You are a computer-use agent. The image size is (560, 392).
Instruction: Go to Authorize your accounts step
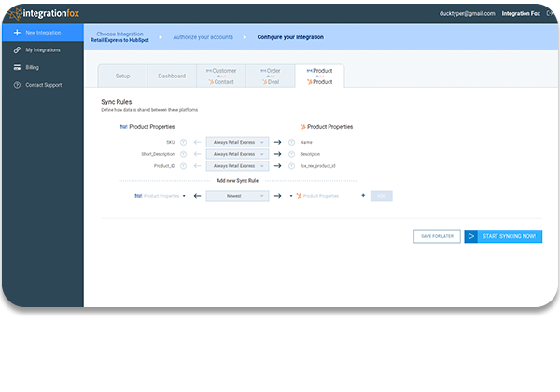coord(203,37)
